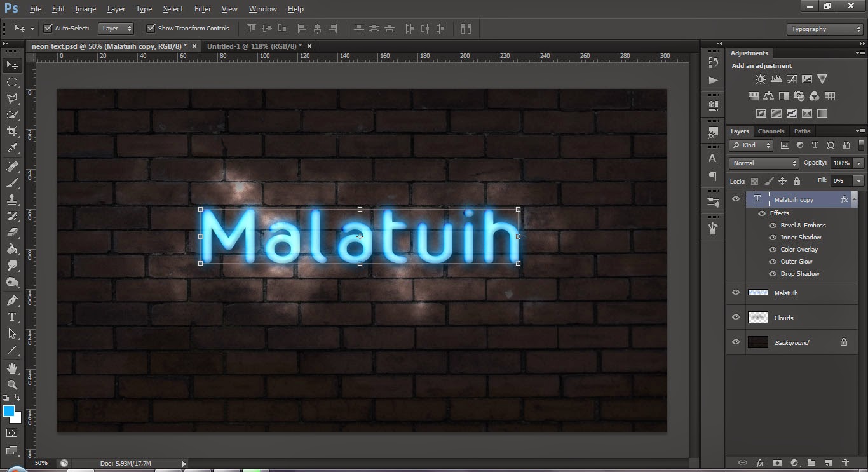868x472 pixels.
Task: Open the workspace switcher dropdown labeled Typography
Action: (824, 29)
